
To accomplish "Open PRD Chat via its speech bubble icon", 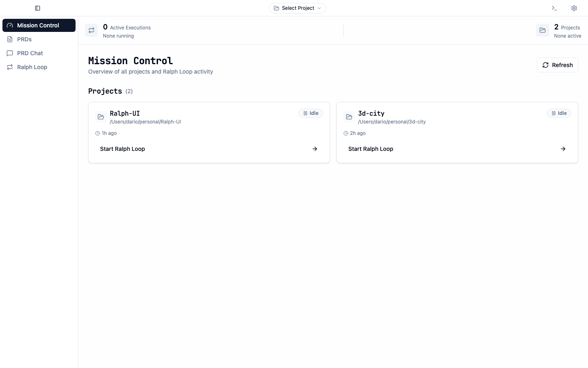I will click(10, 53).
